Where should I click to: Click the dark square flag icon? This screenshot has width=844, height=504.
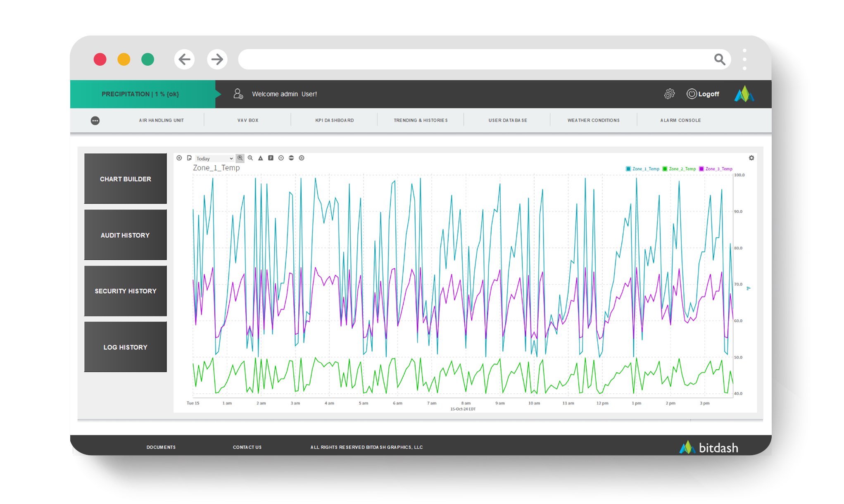point(271,158)
